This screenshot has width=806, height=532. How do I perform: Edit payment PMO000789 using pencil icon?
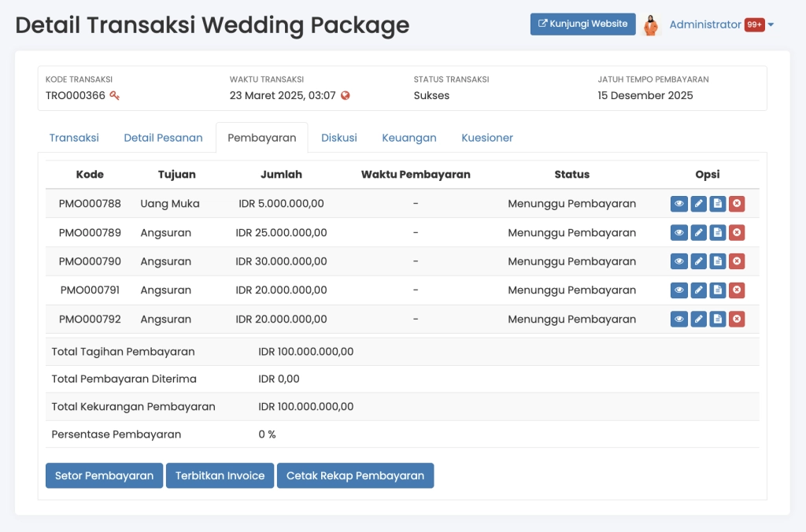[698, 233]
